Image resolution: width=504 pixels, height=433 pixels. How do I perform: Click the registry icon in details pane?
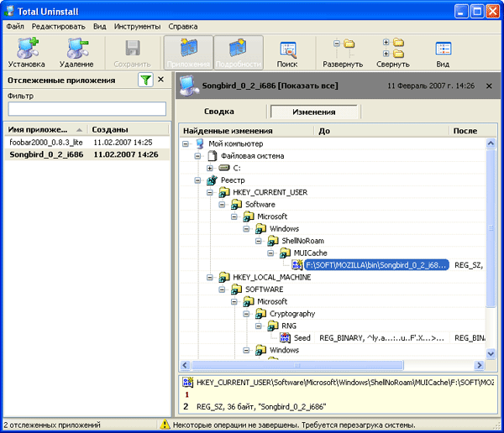point(187,382)
